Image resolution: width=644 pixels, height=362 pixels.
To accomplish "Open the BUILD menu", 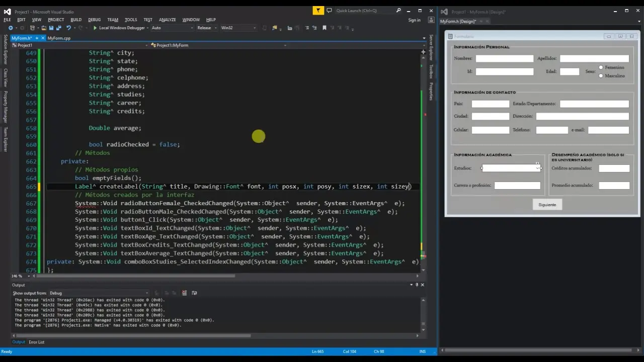I will (x=76, y=20).
